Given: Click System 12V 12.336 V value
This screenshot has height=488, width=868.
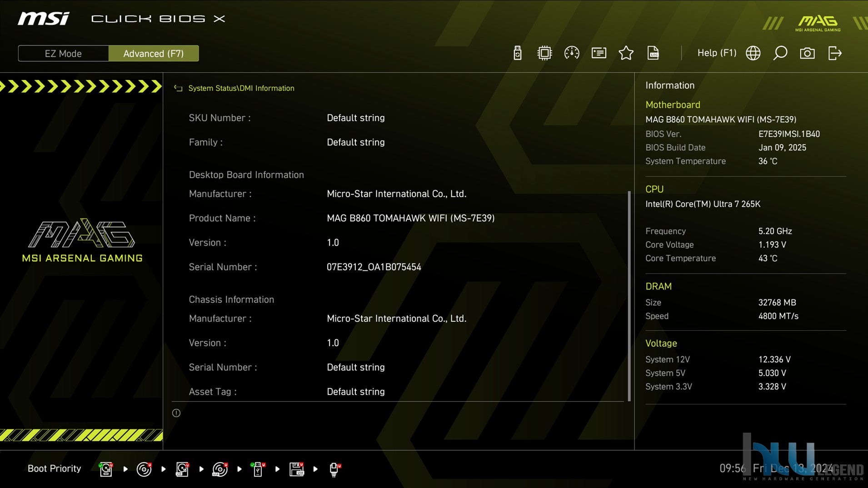Looking at the screenshot, I should (x=774, y=359).
